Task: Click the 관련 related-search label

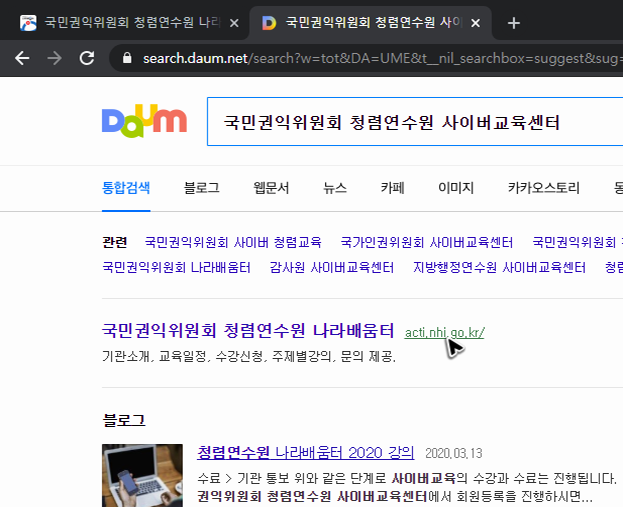Action: pyautogui.click(x=115, y=242)
